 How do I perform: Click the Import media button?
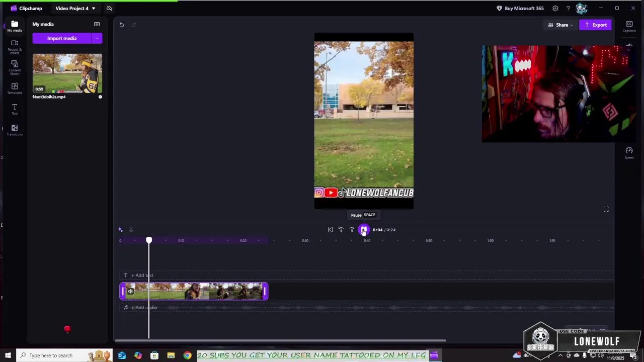62,38
